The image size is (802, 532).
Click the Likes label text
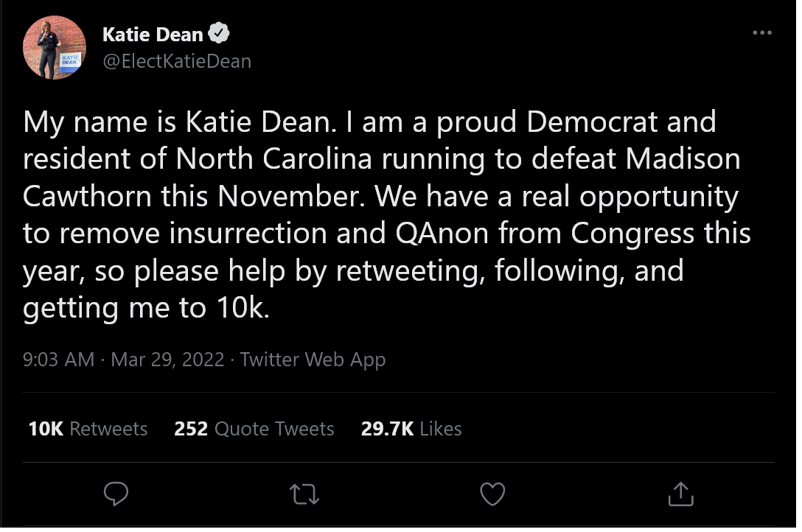click(x=440, y=429)
